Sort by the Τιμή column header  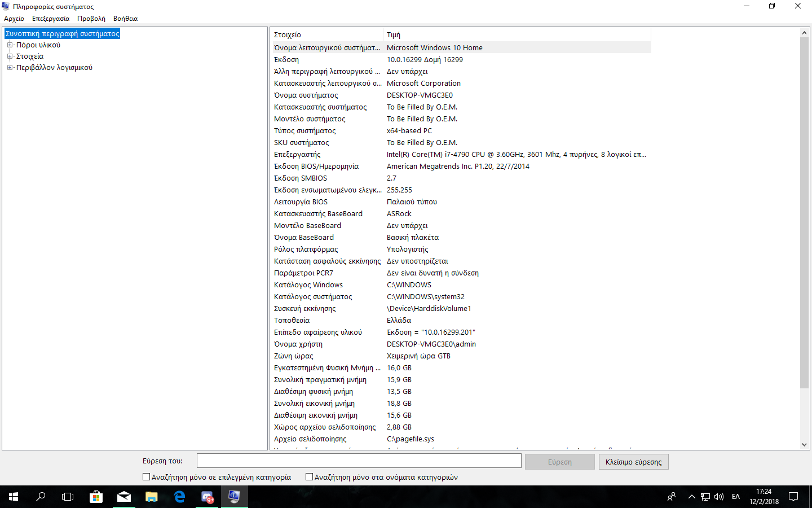pos(517,35)
